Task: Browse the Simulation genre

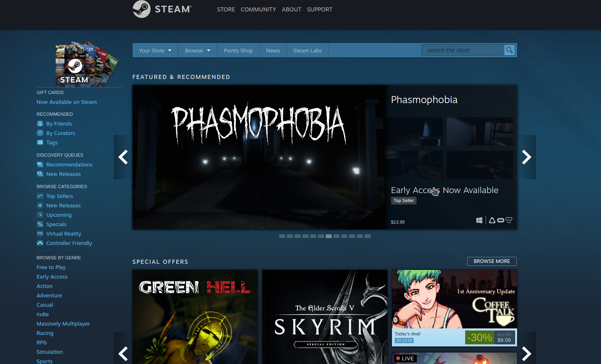Action: tap(50, 352)
